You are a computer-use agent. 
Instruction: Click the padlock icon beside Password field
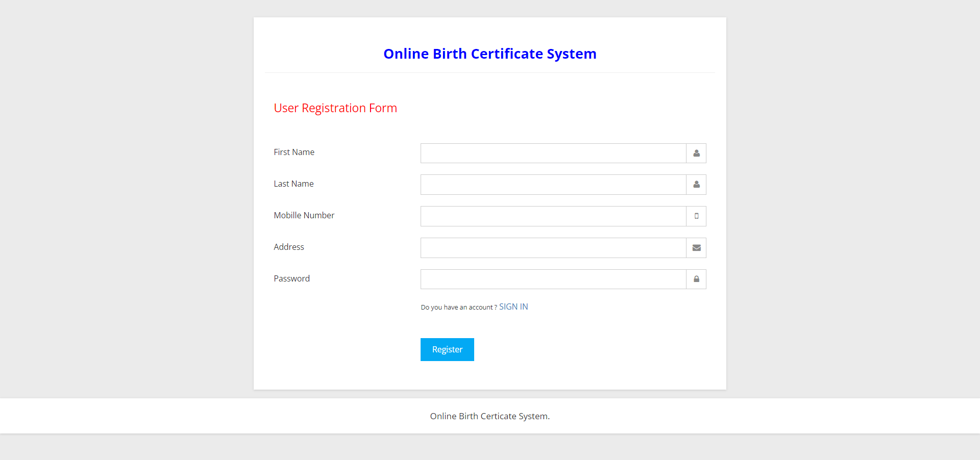[696, 279]
